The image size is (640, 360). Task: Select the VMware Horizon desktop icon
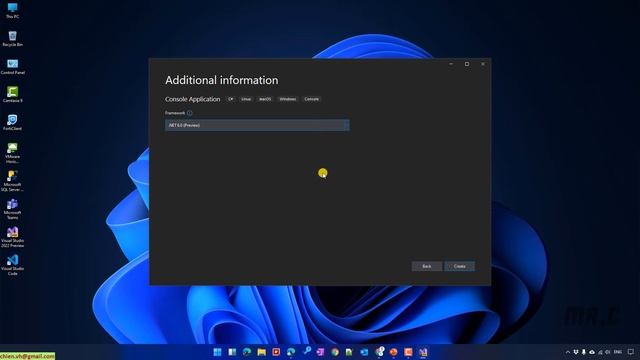tap(12, 153)
